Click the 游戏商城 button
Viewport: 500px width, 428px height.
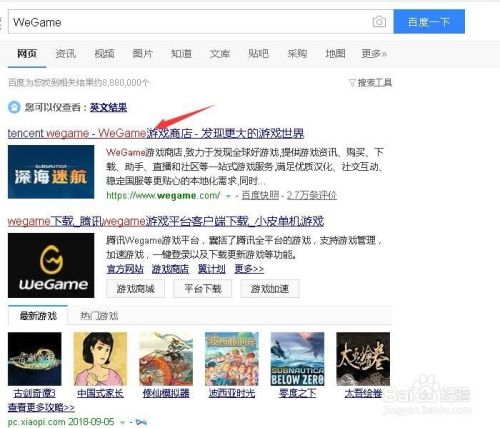tap(135, 289)
